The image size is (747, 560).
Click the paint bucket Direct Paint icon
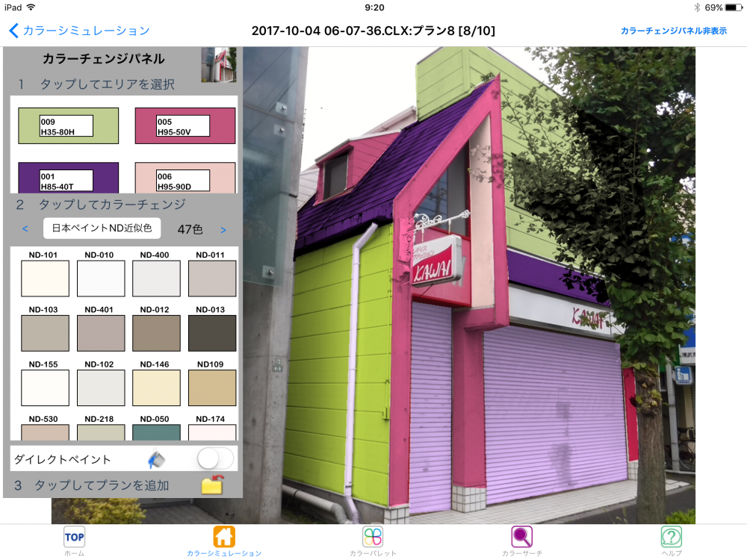click(156, 458)
